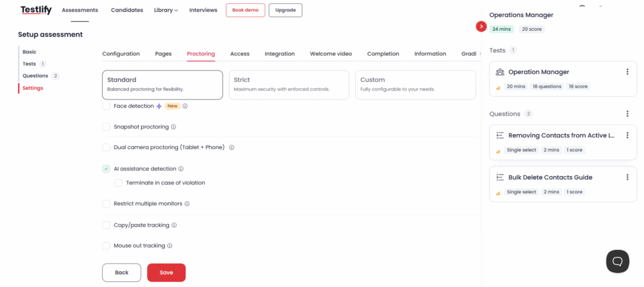Select the Custom proctoring preset

pos(416,85)
